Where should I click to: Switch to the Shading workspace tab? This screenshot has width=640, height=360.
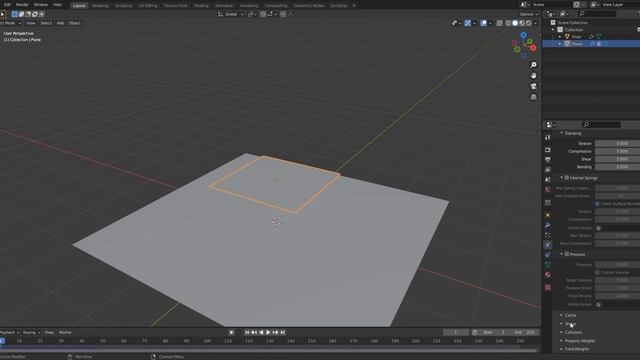(x=201, y=6)
